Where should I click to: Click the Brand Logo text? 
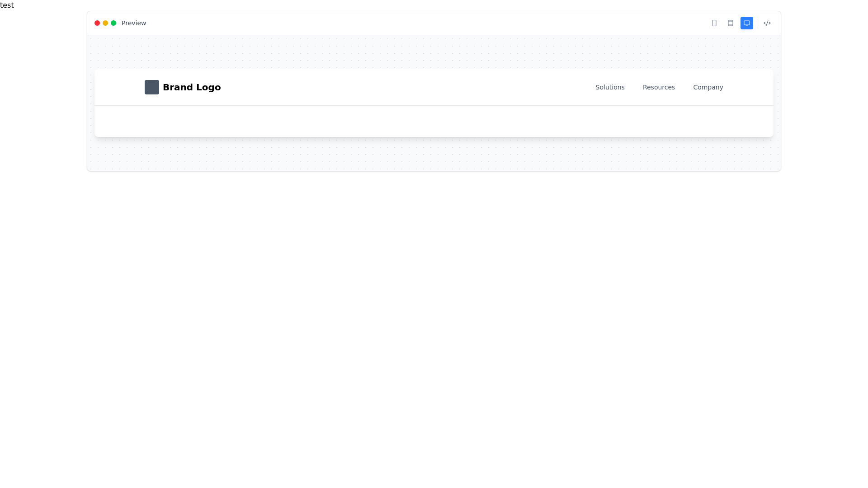[x=192, y=87]
